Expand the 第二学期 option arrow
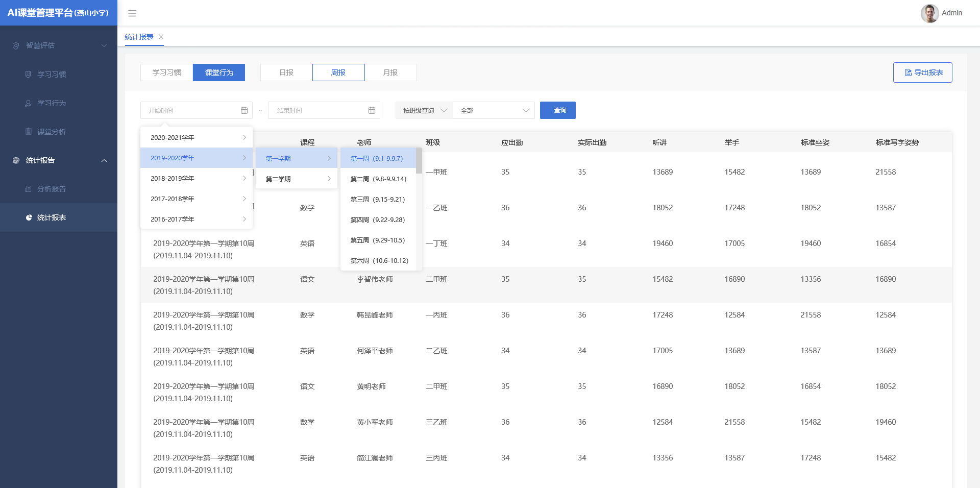Image resolution: width=980 pixels, height=488 pixels. [x=329, y=179]
